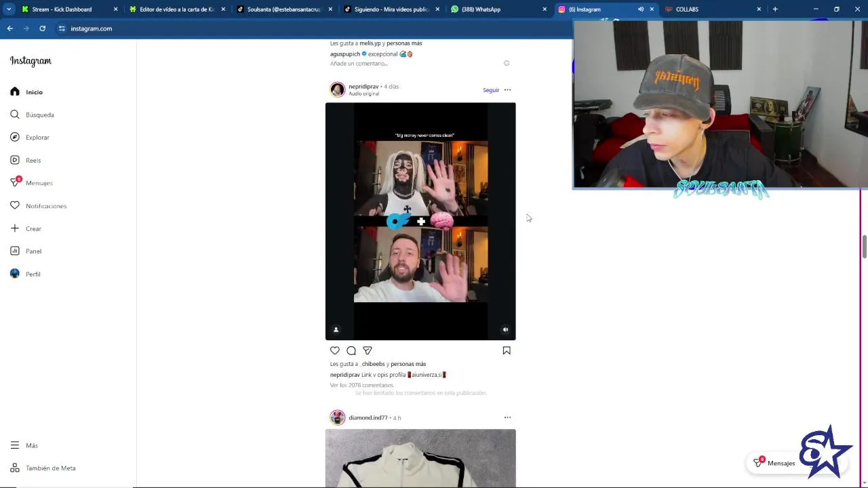Open melis.yp in likes line
The width and height of the screenshot is (868, 488).
point(370,43)
